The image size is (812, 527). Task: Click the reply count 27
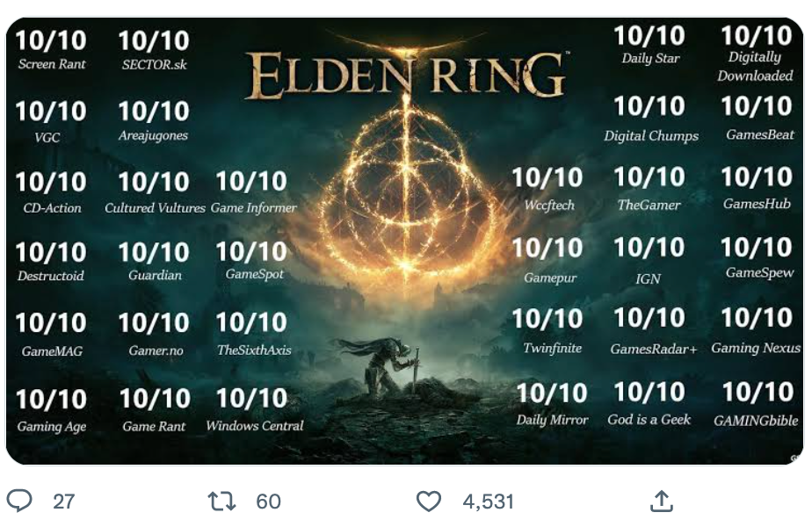point(63,501)
